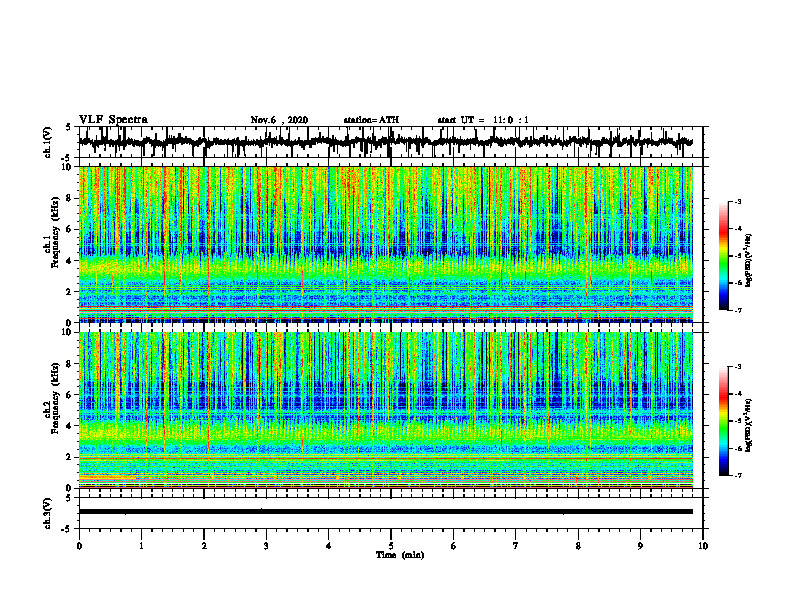Viewport: 792px width, 612px height.
Task: Click the "ch.1(V)" axis label
Action: (48, 142)
